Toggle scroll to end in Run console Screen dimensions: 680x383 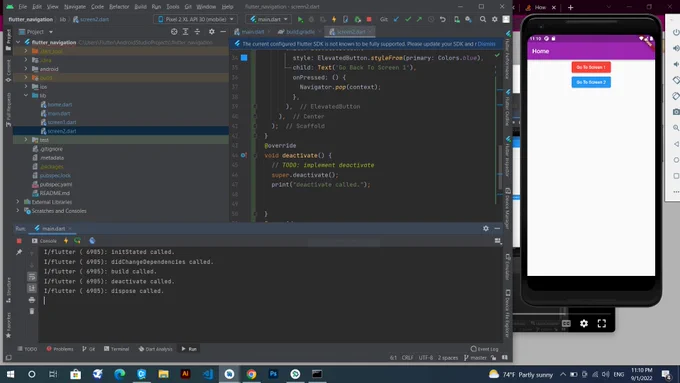pos(32,288)
